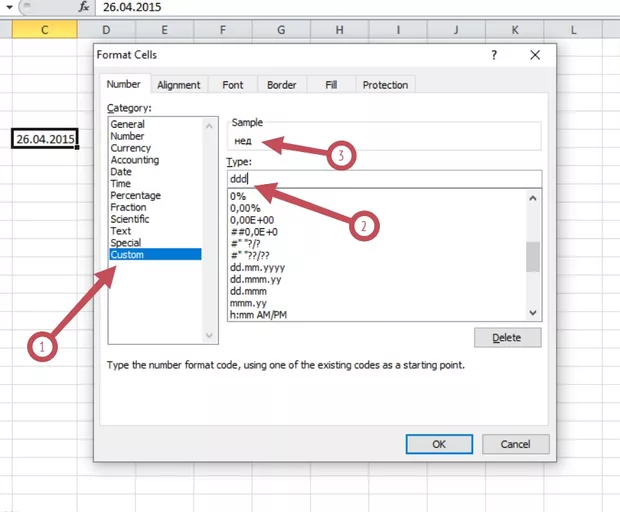Viewport: 620px width, 512px height.
Task: Select column C header
Action: [x=45, y=30]
